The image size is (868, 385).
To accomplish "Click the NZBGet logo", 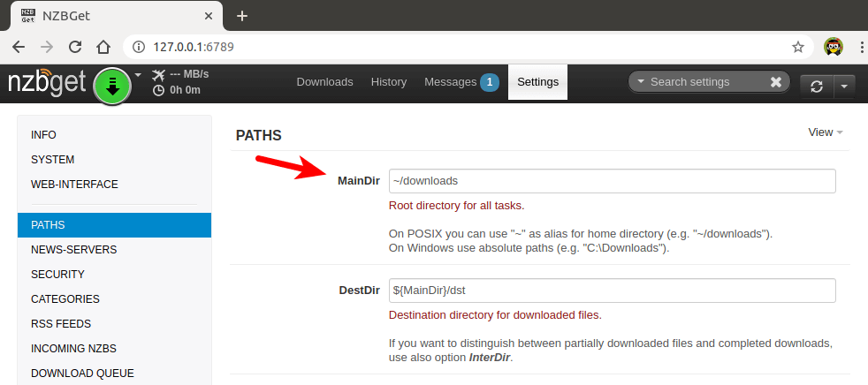I will click(47, 82).
